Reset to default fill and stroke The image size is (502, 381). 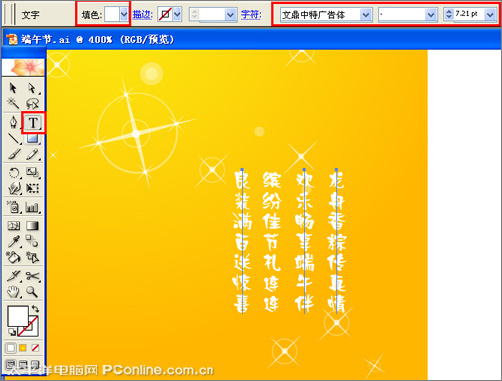(12, 332)
